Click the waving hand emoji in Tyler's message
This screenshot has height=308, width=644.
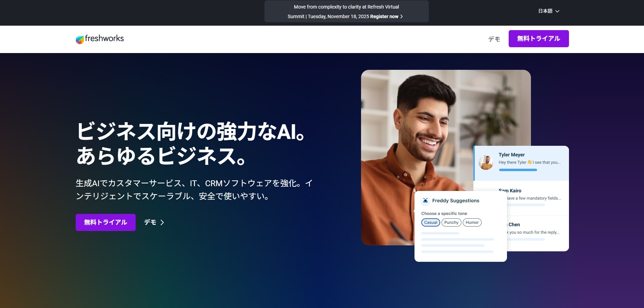[x=530, y=162]
